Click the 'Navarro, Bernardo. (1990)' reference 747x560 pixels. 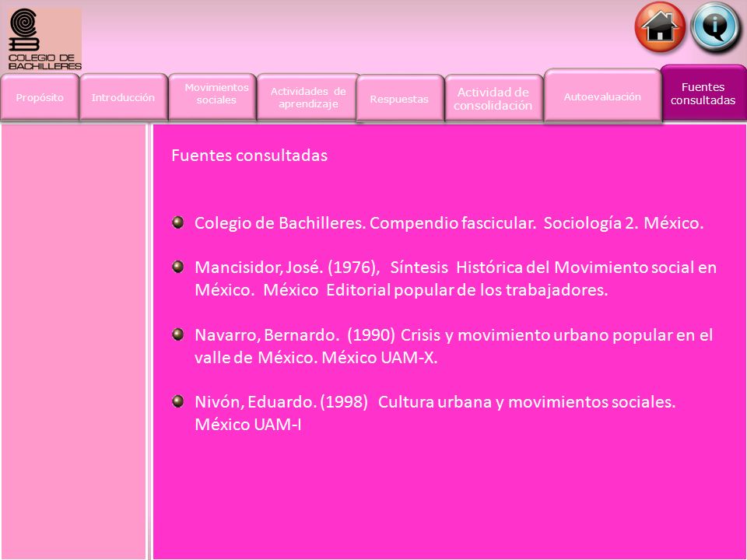click(x=454, y=346)
